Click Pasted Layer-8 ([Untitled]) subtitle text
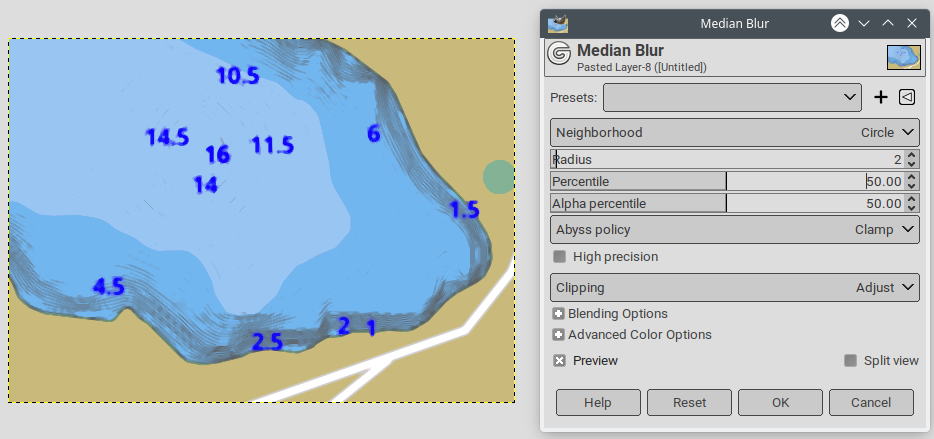Viewport: 934px width, 439px height. 642,67
